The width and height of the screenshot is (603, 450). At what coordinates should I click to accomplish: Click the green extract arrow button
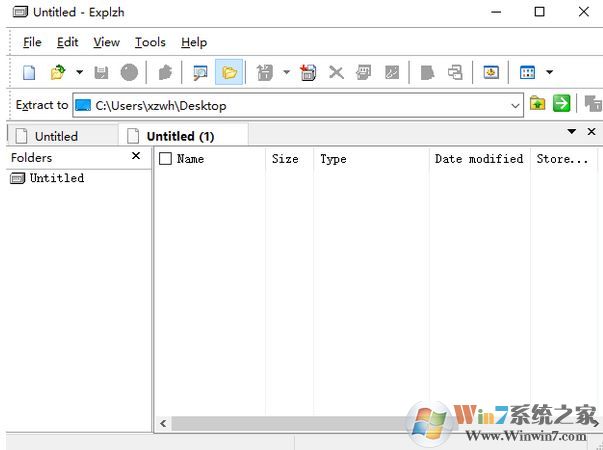[562, 104]
